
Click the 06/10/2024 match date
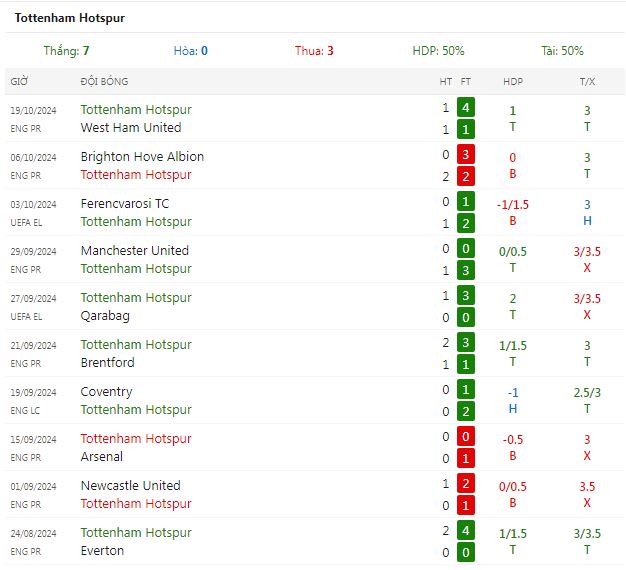pyautogui.click(x=34, y=158)
